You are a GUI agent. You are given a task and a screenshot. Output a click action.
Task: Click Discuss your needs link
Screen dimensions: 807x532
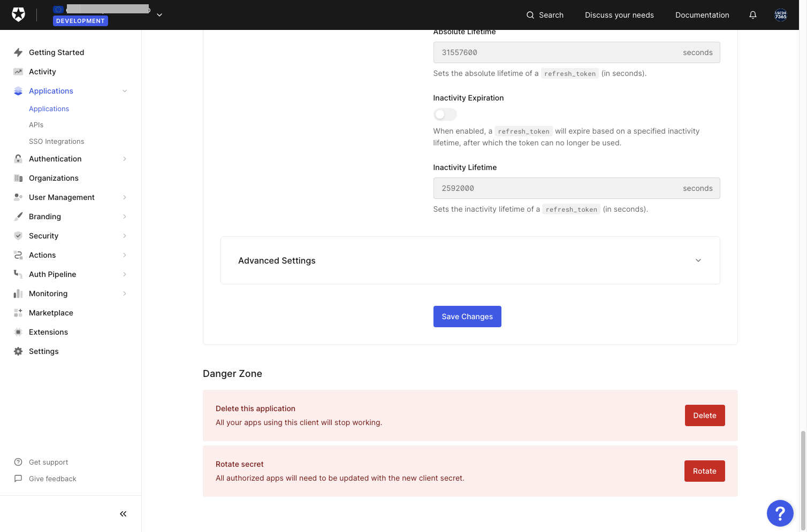[619, 15]
